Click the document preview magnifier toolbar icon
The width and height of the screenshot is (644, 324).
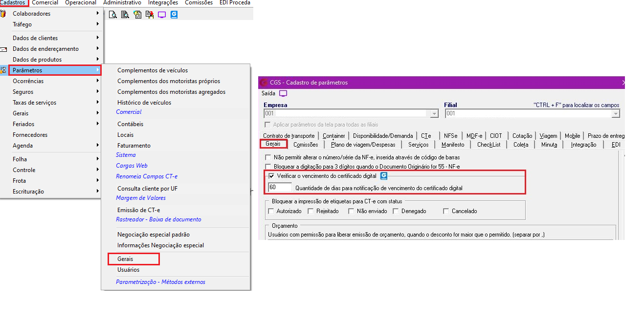tap(112, 15)
